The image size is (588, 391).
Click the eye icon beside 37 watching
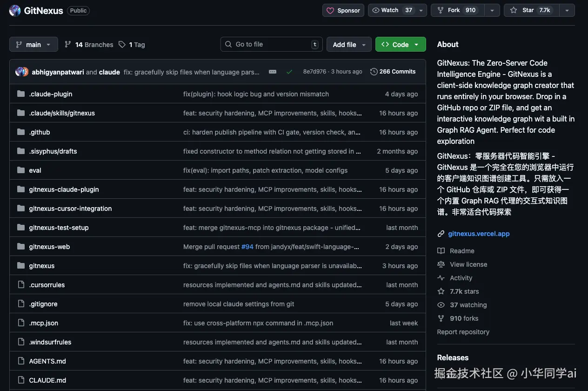click(441, 305)
